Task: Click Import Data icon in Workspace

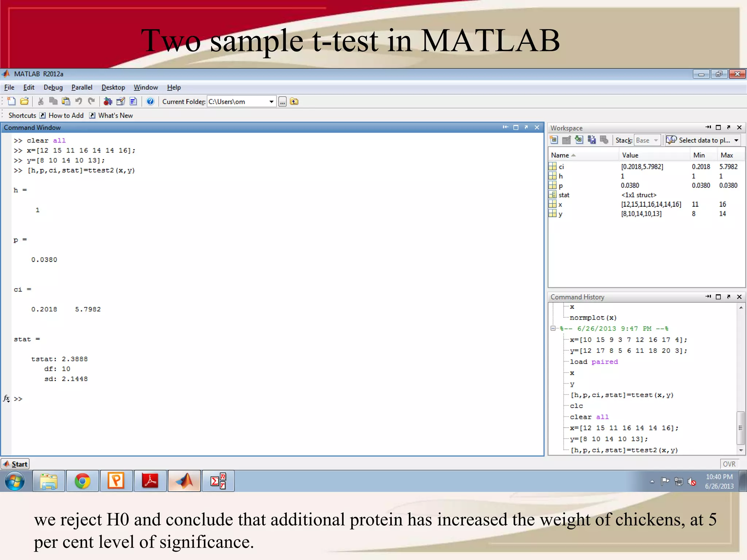Action: point(579,140)
